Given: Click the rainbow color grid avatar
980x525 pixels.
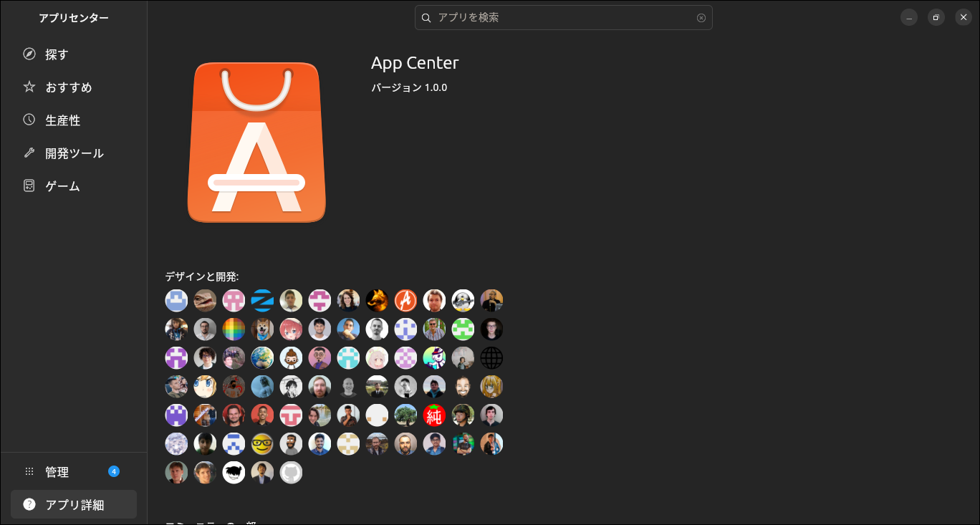Looking at the screenshot, I should [234, 329].
